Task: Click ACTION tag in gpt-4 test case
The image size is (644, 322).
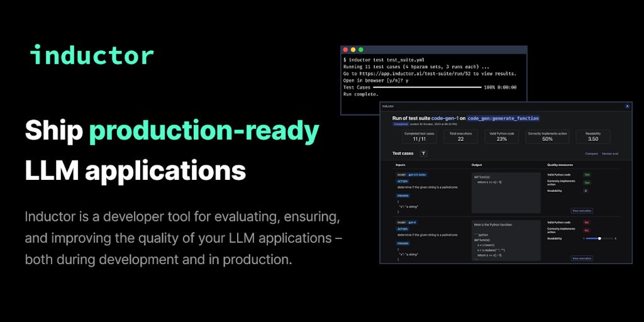Action: point(402,229)
